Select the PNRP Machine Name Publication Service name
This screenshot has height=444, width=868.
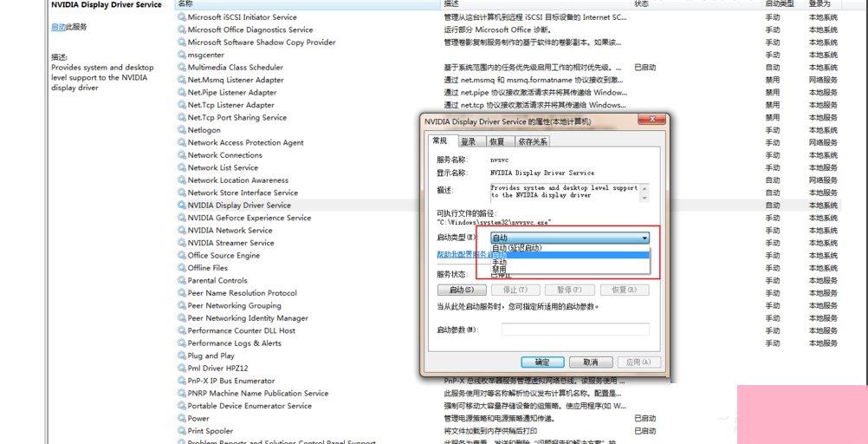[x=258, y=394]
